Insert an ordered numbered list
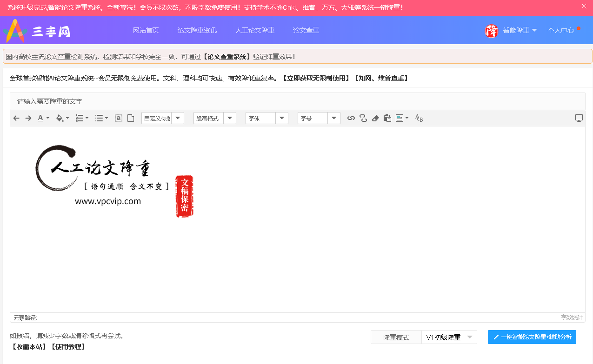The image size is (593, 364). click(80, 118)
